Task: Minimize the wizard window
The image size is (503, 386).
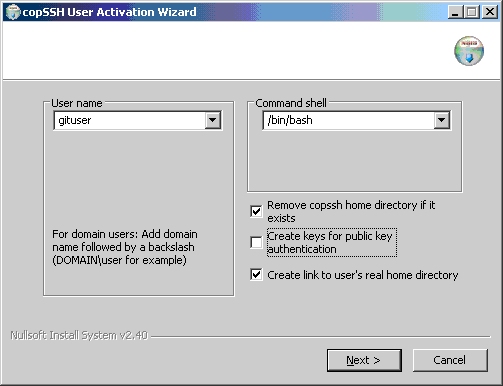Action: tap(455, 12)
